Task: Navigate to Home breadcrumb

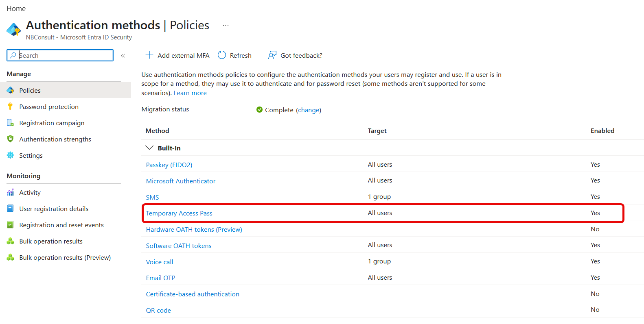Action: coord(16,9)
